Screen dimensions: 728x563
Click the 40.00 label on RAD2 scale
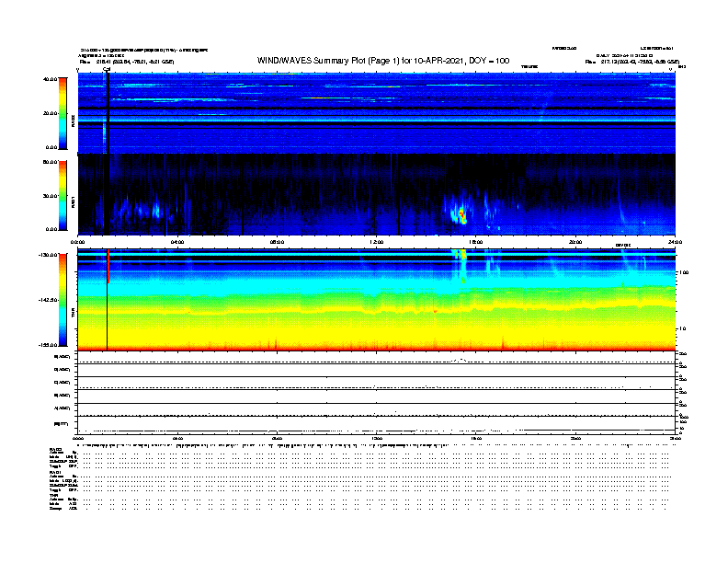pos(50,79)
